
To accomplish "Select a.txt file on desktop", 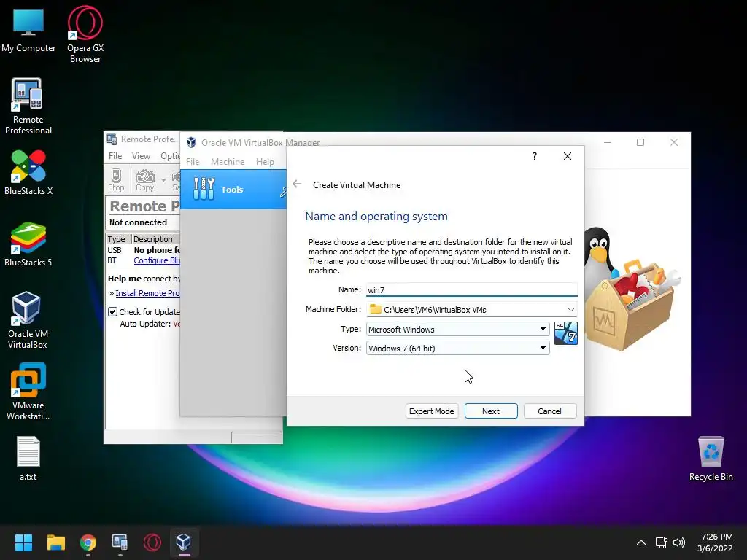I will pos(28,459).
